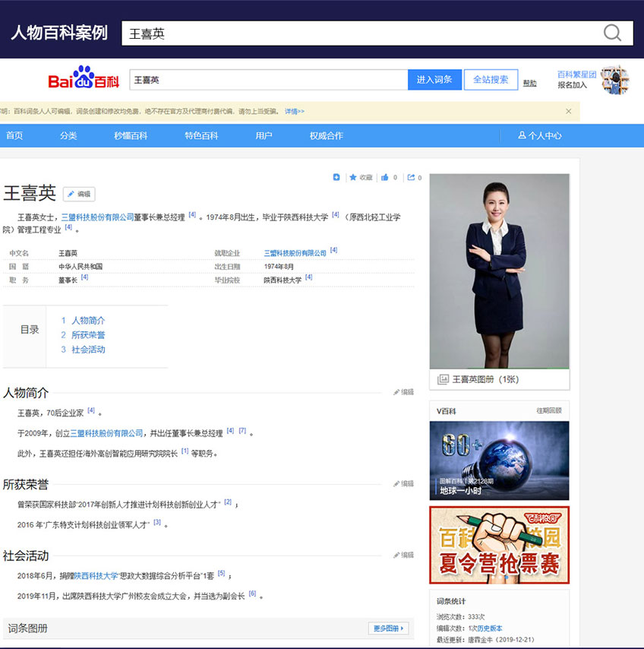Open the 帮助 link
This screenshot has width=644, height=649.
tap(529, 83)
